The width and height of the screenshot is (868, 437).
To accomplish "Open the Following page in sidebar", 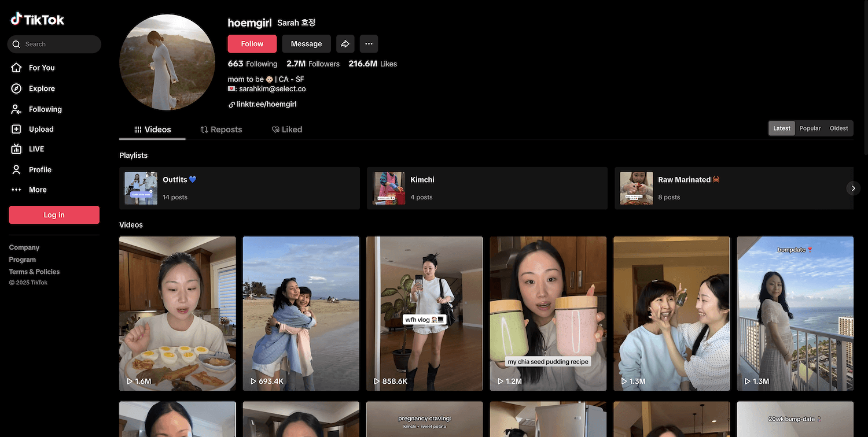I will coord(45,109).
